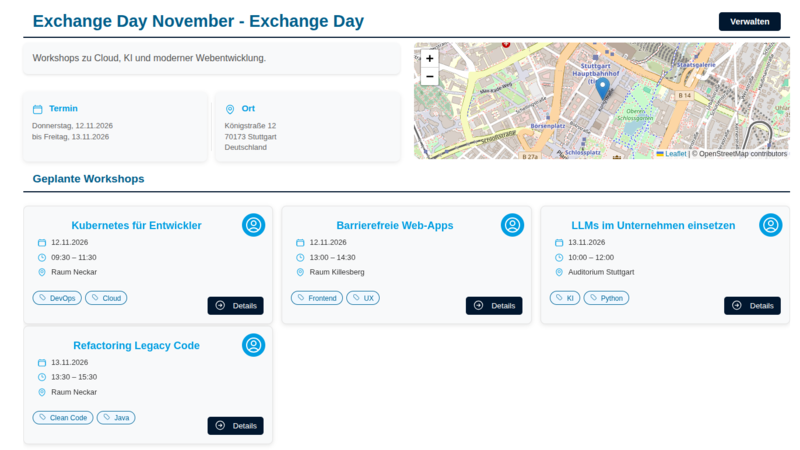Open Details for Barrierefreie Web-Apps
800x450 pixels.
click(494, 306)
